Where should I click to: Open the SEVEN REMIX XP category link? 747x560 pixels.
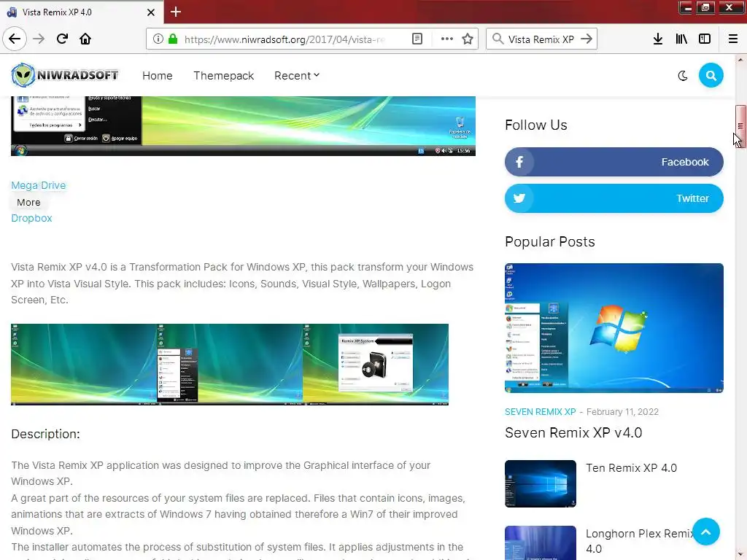point(541,412)
